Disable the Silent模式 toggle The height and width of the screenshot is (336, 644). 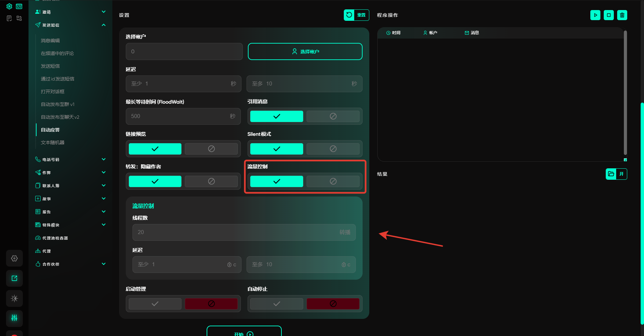tap(333, 149)
